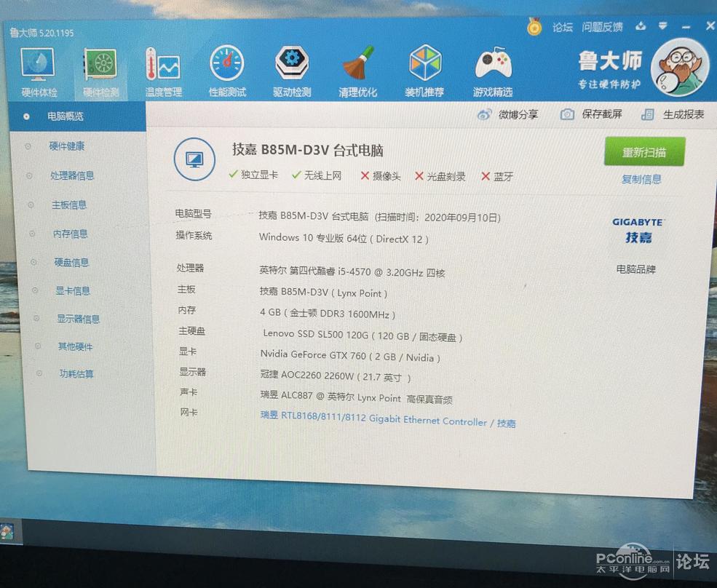Select 显卡信息 sidebar item

(73, 291)
